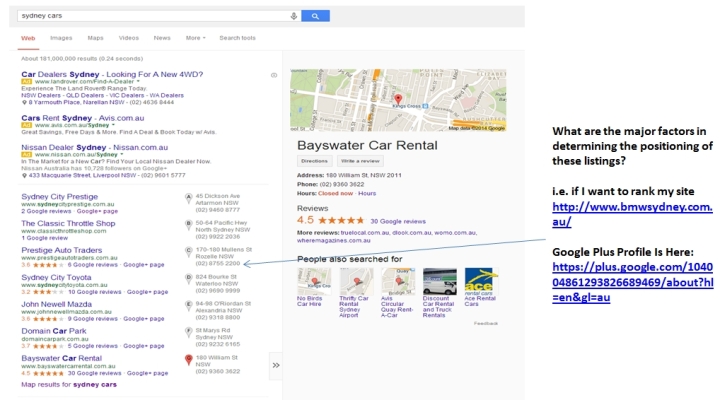Click the Directions button
The height and width of the screenshot is (405, 720).
[x=315, y=161]
